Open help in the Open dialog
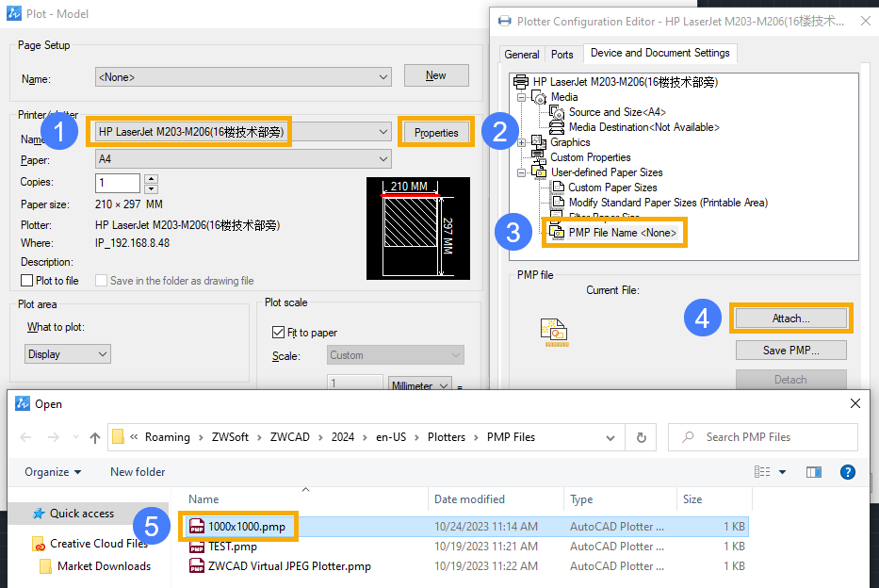 (848, 472)
